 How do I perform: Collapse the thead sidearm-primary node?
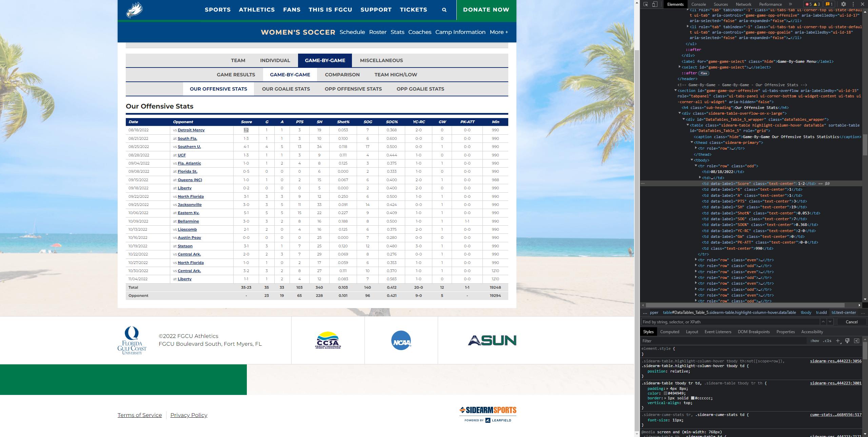click(x=692, y=142)
